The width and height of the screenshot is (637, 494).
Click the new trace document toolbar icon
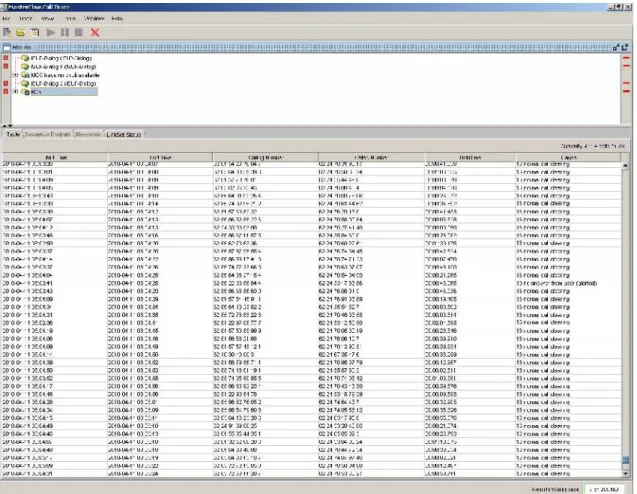click(7, 32)
